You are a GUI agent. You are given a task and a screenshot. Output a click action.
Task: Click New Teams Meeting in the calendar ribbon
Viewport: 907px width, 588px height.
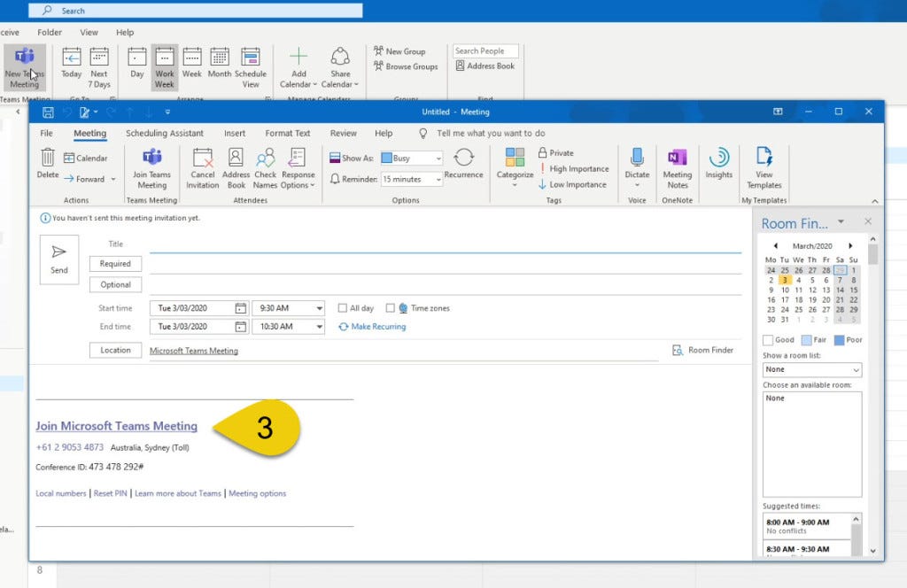[x=24, y=67]
